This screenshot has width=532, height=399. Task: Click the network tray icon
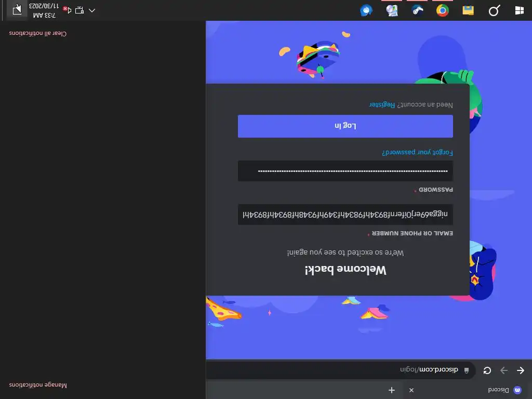click(x=79, y=10)
